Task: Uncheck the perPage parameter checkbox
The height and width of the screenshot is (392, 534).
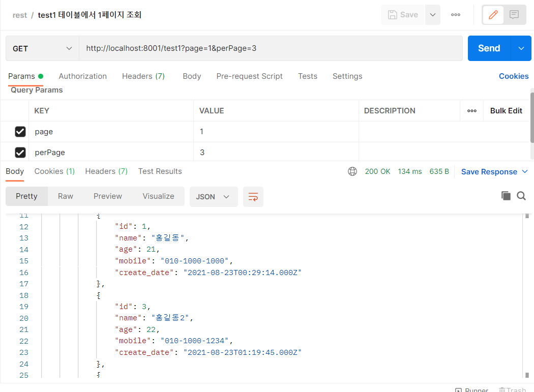Action: (x=20, y=152)
